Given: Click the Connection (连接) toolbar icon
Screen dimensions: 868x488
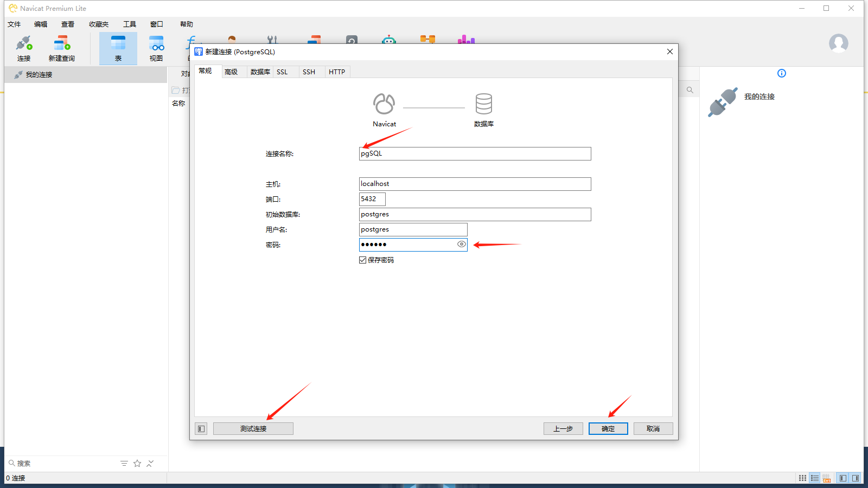Looking at the screenshot, I should click(x=24, y=48).
